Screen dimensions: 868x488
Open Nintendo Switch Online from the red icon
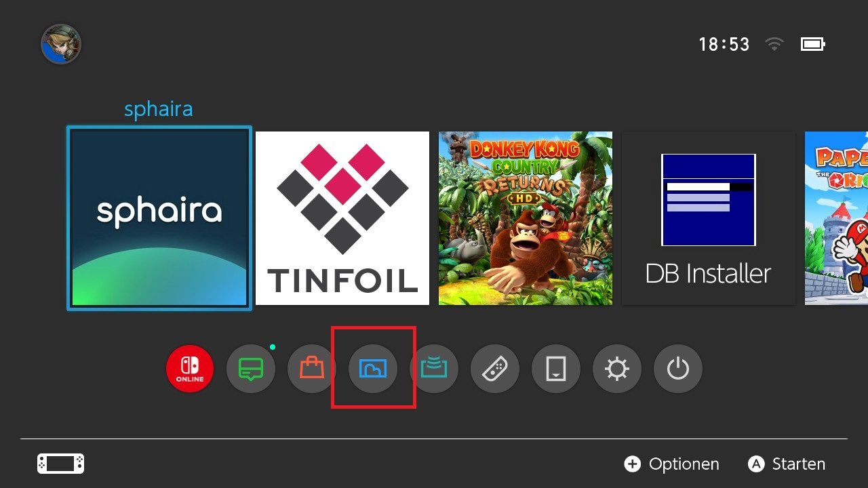(x=190, y=369)
